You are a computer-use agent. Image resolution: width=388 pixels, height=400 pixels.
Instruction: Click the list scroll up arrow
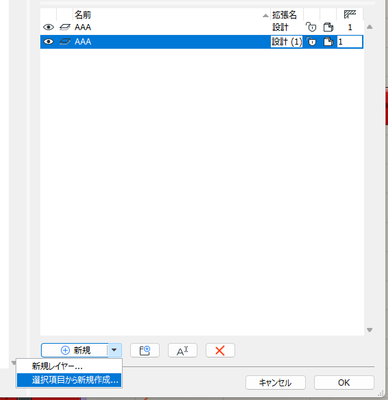click(370, 27)
